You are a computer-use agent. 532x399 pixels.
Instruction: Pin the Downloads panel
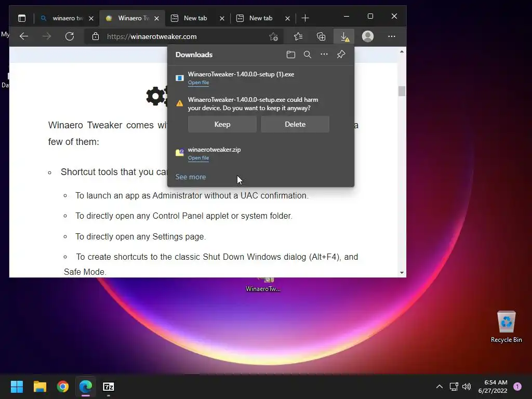341,54
